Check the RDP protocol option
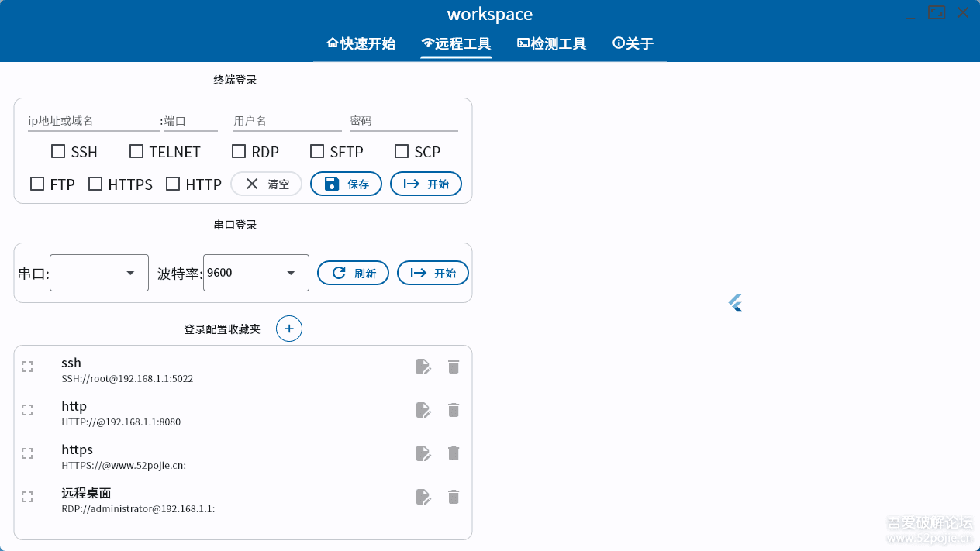The image size is (980, 551). click(x=238, y=151)
